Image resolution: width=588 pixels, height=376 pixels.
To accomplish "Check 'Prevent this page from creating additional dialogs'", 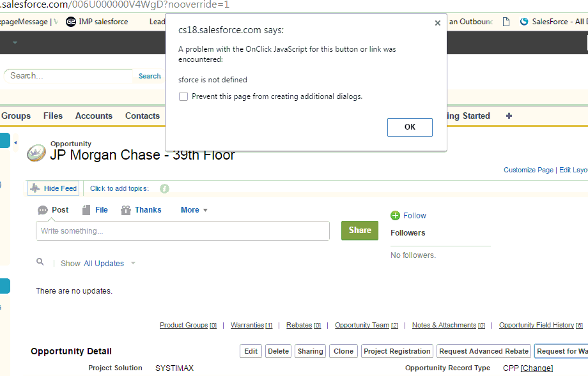I will (x=183, y=96).
